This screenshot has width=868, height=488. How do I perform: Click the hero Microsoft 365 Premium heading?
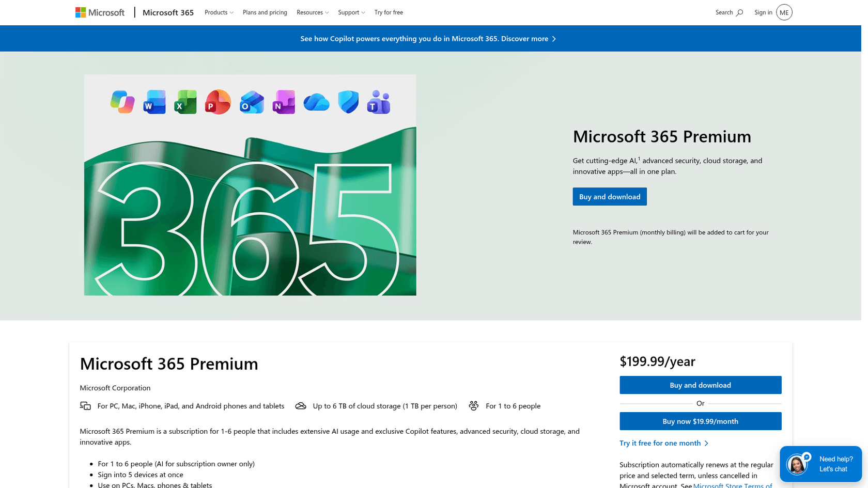click(662, 136)
